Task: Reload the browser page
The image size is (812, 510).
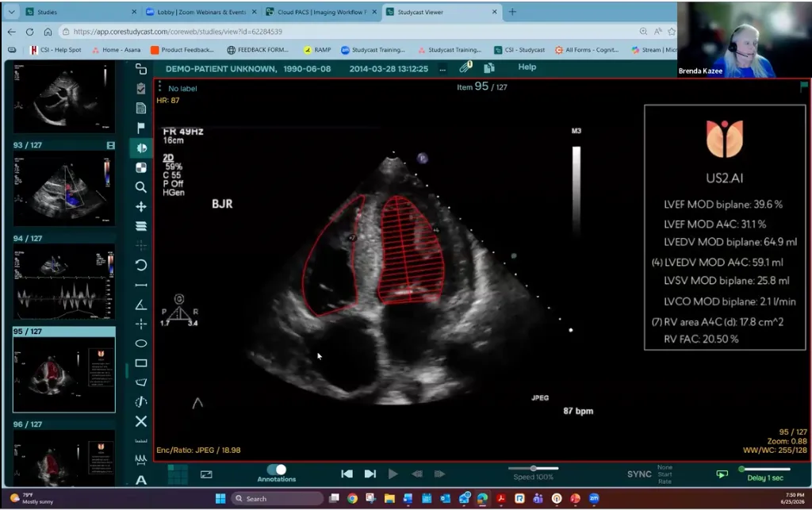Action: tap(29, 32)
